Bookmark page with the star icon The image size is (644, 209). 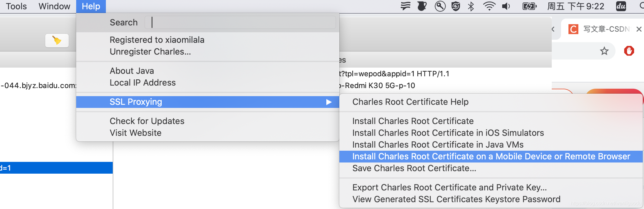pyautogui.click(x=604, y=51)
